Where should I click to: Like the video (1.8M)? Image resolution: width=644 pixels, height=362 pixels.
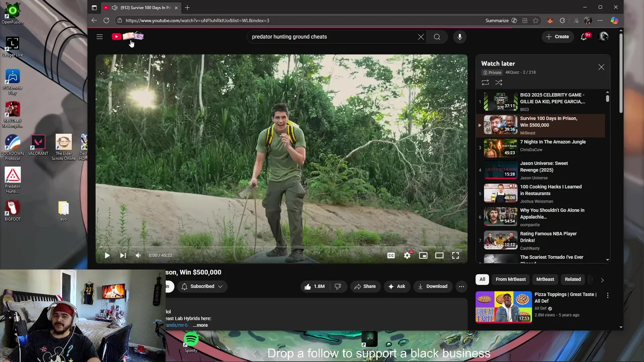[314, 286]
